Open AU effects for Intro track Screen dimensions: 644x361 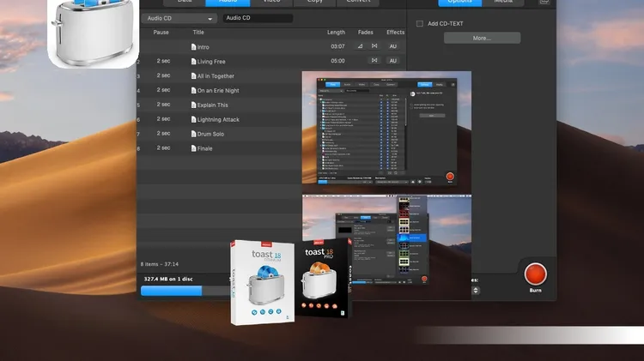coord(393,46)
